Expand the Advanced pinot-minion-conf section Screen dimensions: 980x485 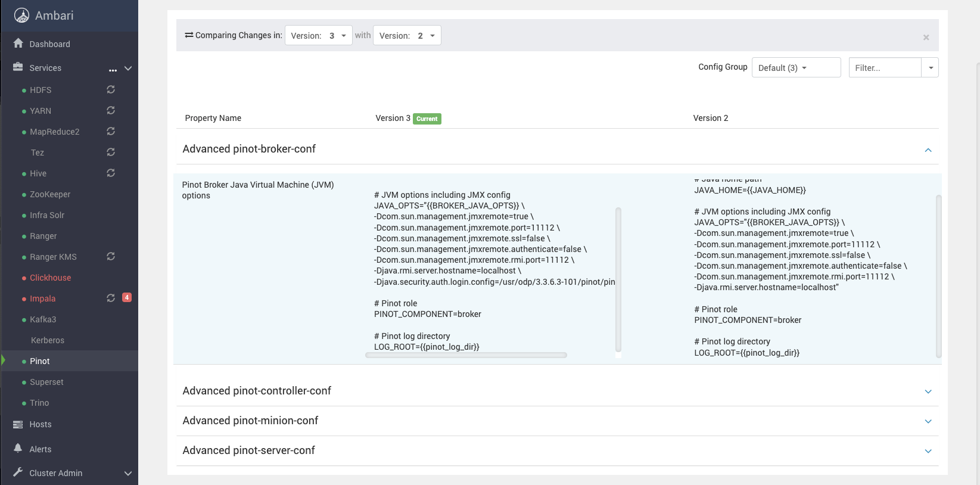click(928, 421)
